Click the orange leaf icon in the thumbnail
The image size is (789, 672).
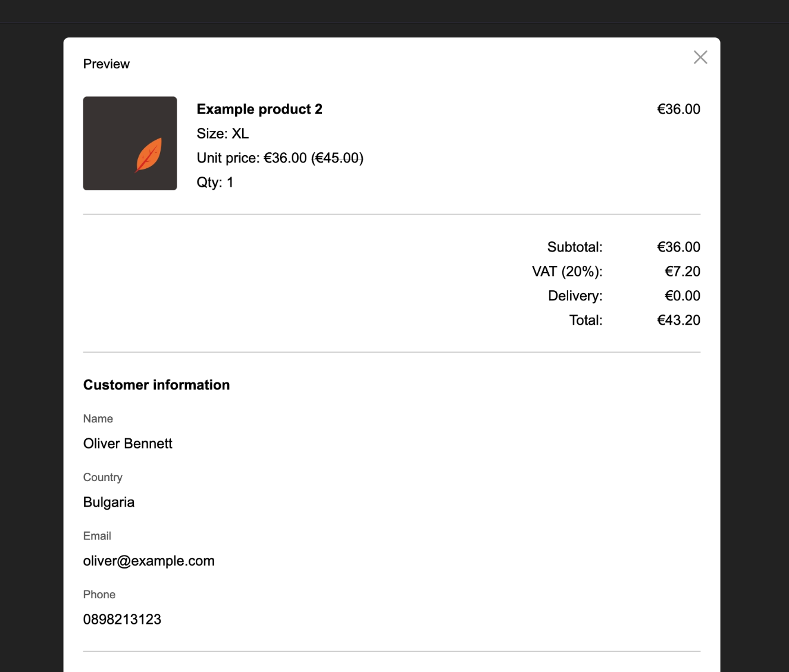coord(149,155)
